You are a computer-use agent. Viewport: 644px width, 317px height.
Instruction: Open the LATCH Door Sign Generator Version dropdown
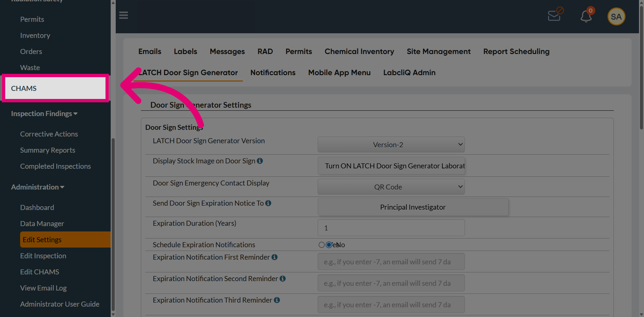[391, 145]
